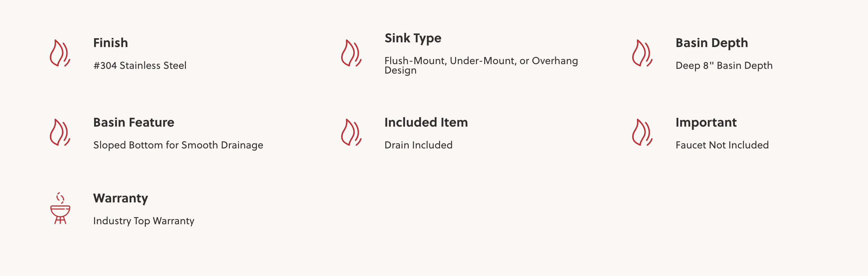The width and height of the screenshot is (868, 276).
Task: Click the flame icon beside Included Item
Action: [351, 132]
